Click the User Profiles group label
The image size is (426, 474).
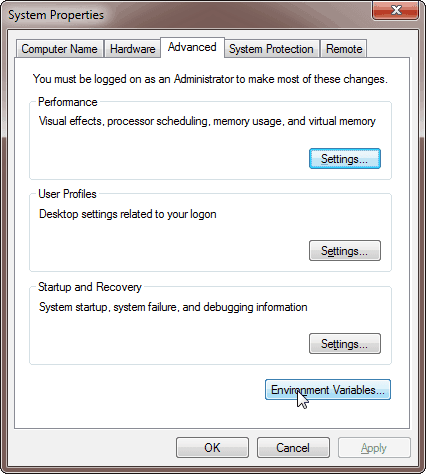tap(67, 194)
